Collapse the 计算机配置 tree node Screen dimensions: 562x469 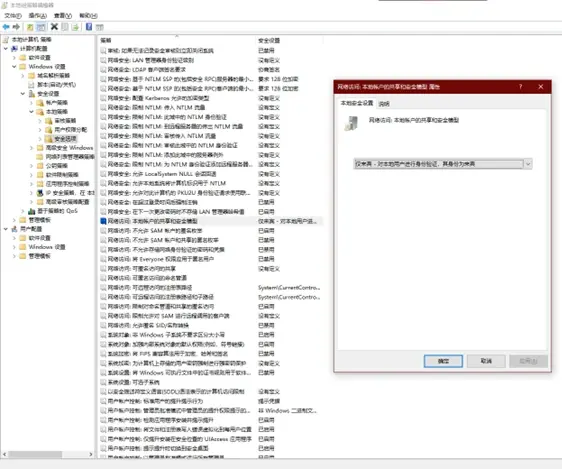6,48
